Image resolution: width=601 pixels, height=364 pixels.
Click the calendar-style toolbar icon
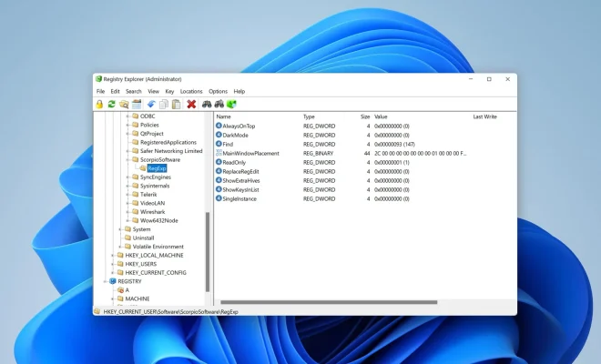[x=137, y=104]
